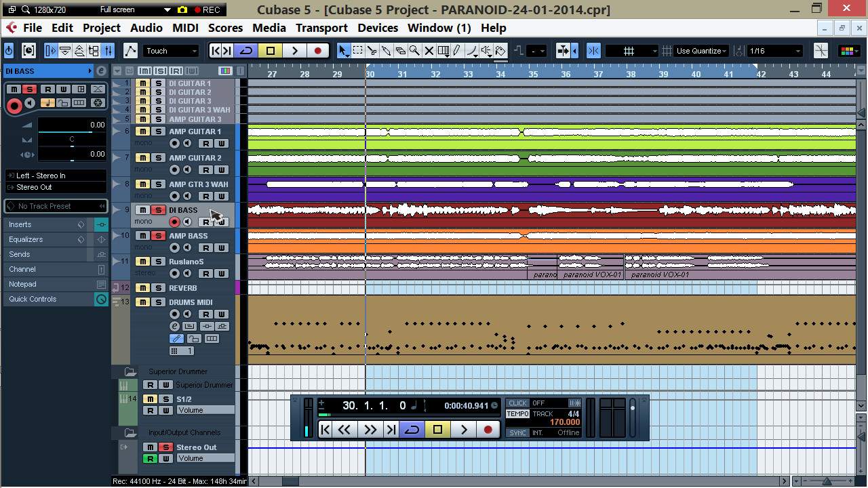This screenshot has width=868, height=488.
Task: Open the Use Quantize dropdown
Action: (x=701, y=51)
